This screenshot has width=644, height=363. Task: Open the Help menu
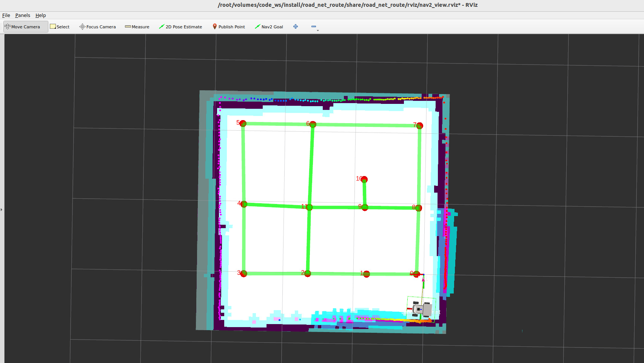coord(40,15)
